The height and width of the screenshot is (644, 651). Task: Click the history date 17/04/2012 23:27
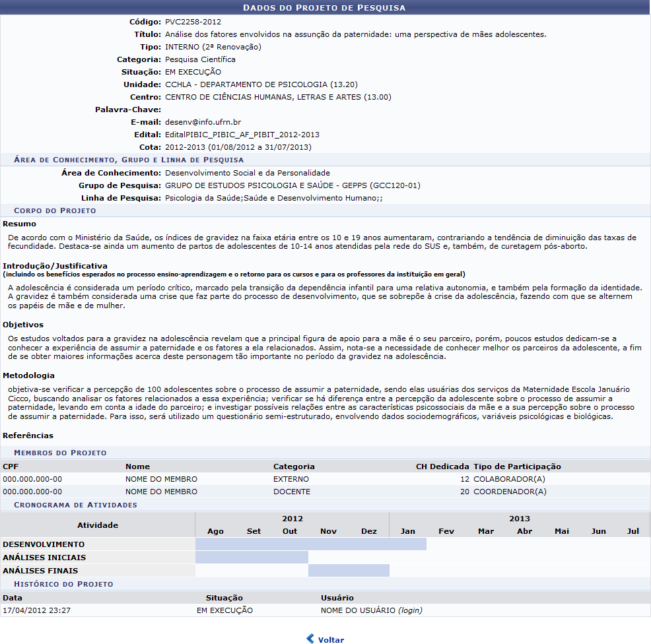[x=36, y=610]
